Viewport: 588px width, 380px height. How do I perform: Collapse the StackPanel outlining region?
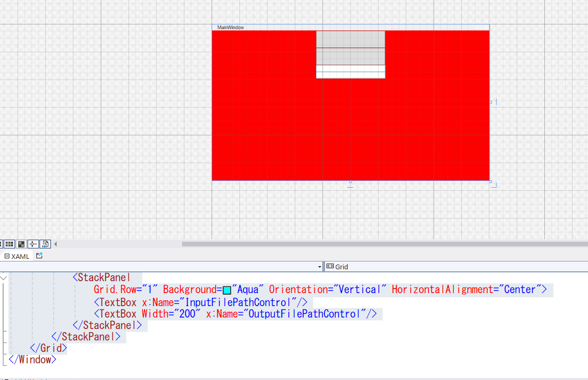tap(4, 278)
